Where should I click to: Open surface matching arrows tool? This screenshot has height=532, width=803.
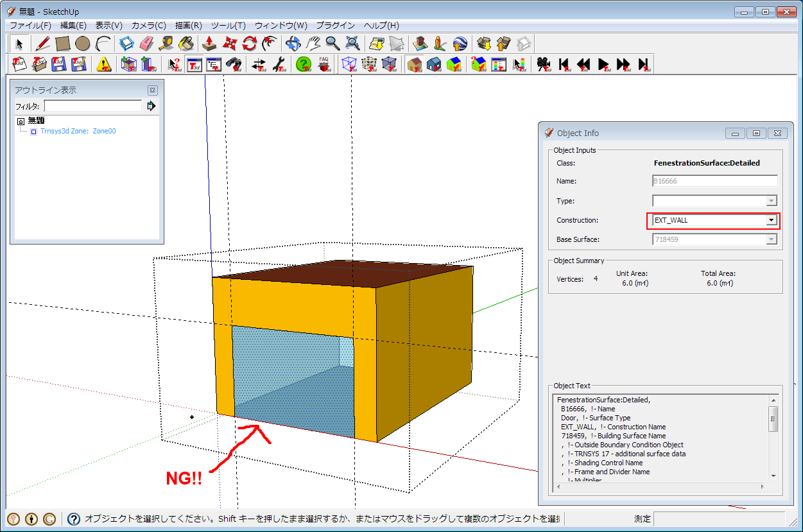(x=259, y=64)
